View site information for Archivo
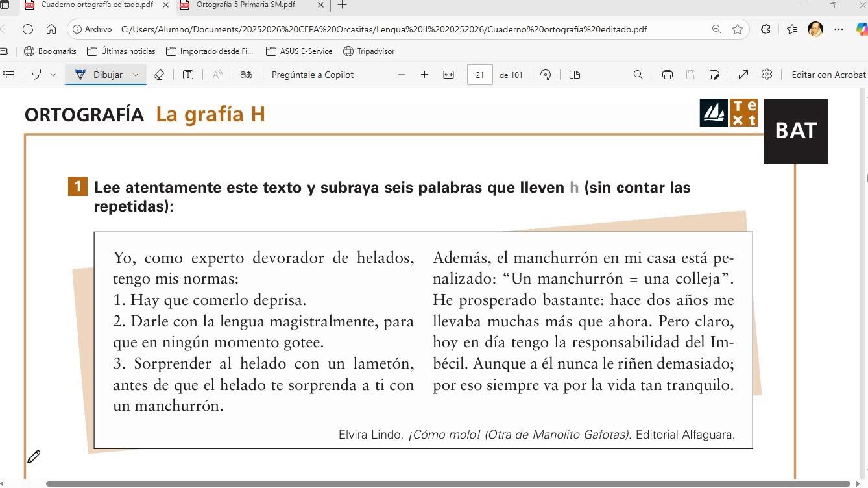Screen dimensions: 868x488 click(x=93, y=29)
